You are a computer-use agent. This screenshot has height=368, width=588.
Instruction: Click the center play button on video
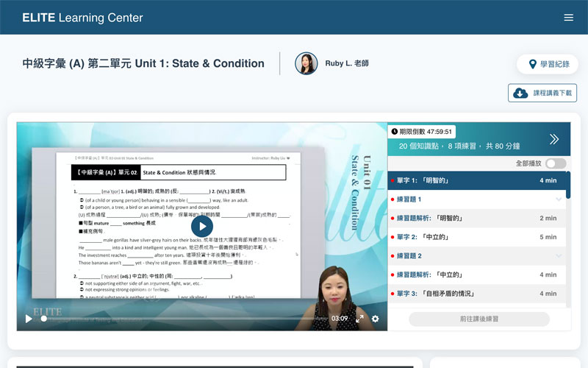(202, 227)
